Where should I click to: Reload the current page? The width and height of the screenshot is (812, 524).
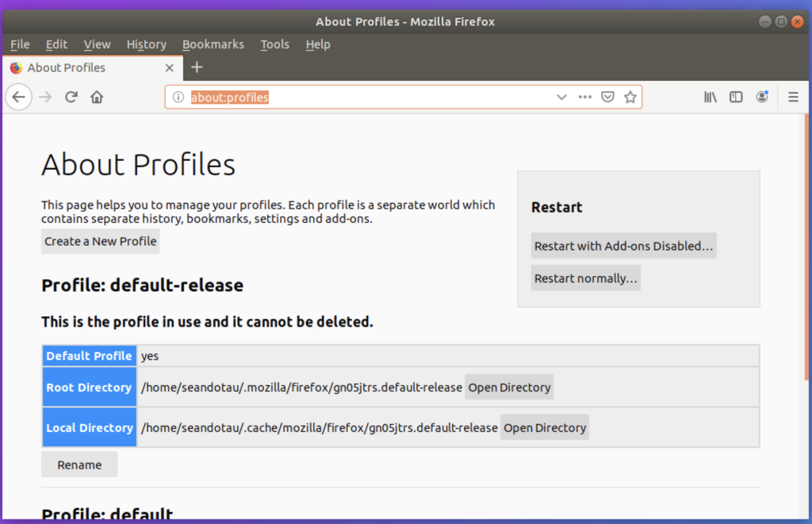click(71, 97)
